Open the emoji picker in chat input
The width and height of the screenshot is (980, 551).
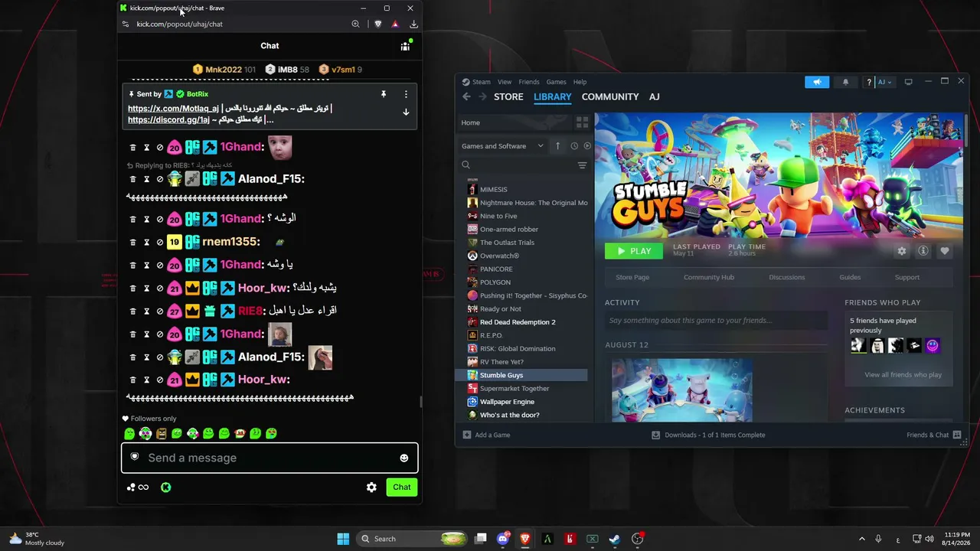point(404,458)
